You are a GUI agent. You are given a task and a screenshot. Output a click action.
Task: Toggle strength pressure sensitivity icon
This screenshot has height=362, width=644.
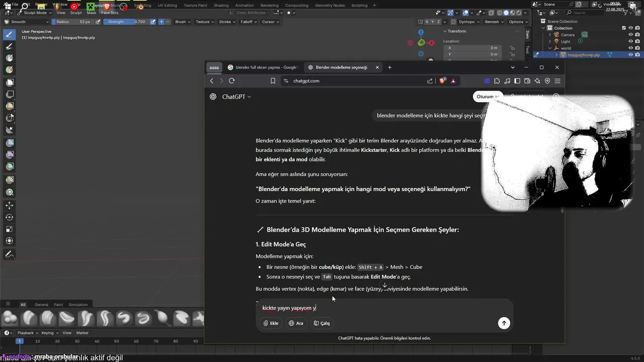click(153, 22)
